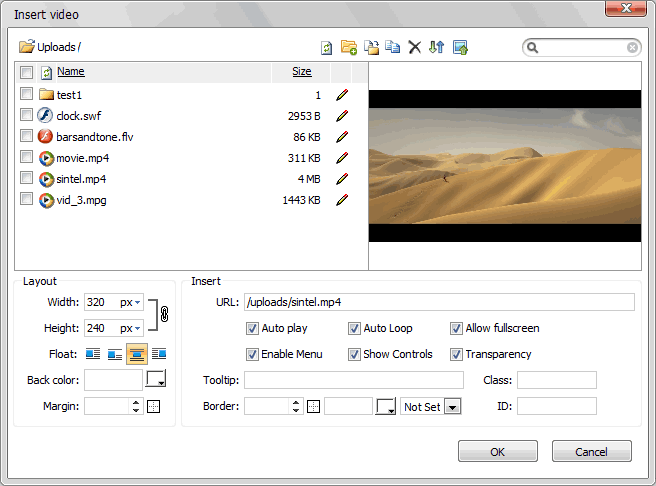This screenshot has height=486, width=656.
Task: Open the Width unit px dropdown
Action: click(131, 302)
